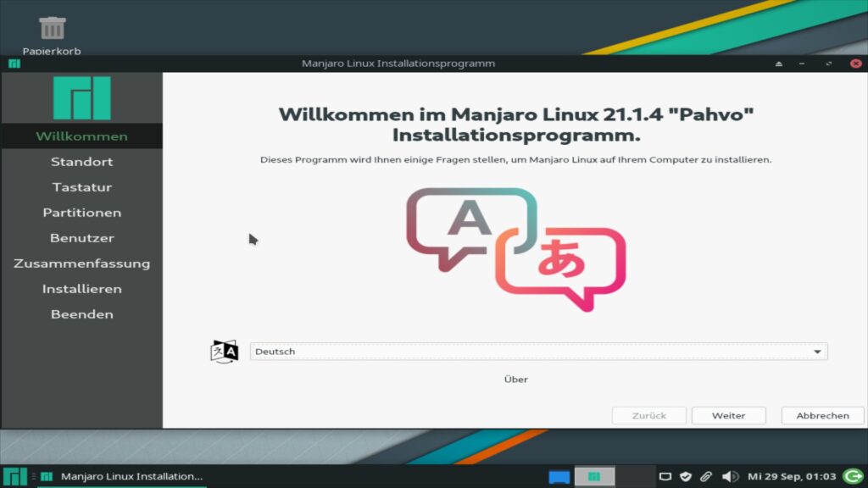Click the Zurück button
868x488 pixels.
point(648,415)
